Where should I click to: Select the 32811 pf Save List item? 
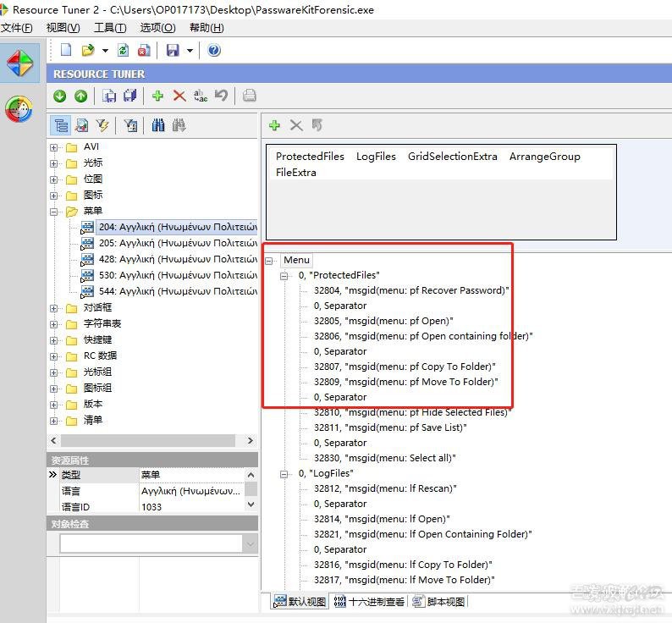coord(390,427)
